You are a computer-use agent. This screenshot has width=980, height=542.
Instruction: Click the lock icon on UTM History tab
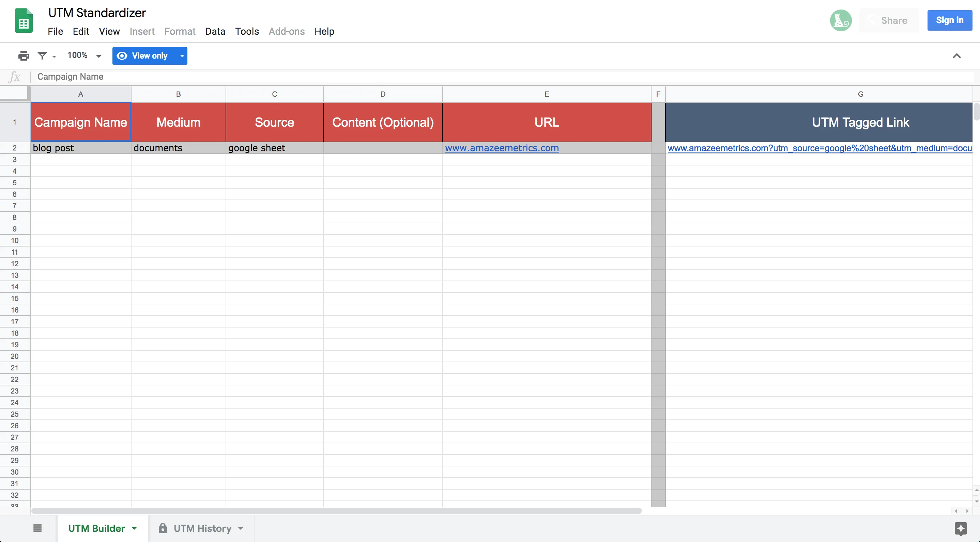click(x=163, y=528)
